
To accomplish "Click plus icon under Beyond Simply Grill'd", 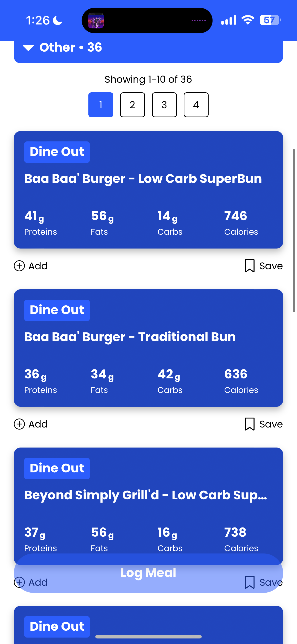I will point(19,582).
